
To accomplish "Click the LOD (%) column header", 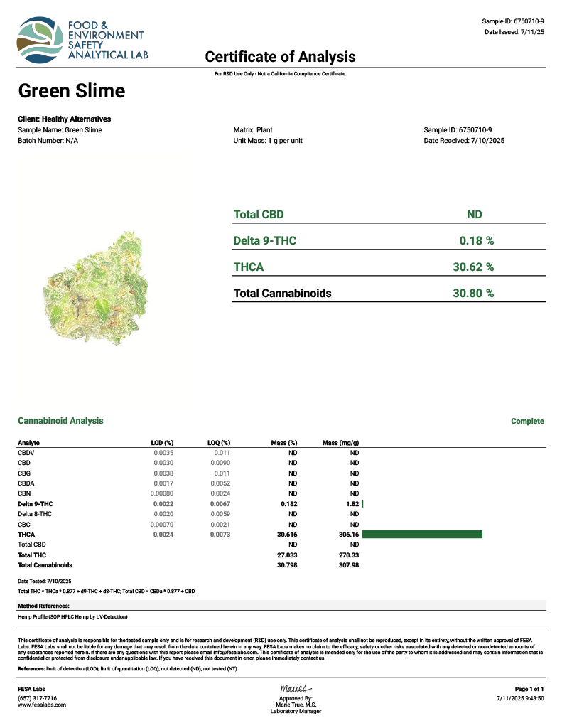I will pyautogui.click(x=162, y=443).
